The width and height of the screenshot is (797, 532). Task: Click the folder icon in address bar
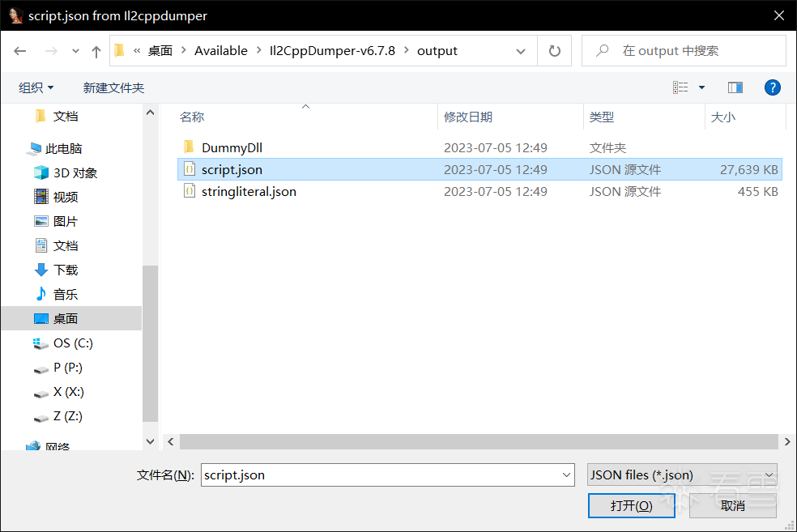119,50
